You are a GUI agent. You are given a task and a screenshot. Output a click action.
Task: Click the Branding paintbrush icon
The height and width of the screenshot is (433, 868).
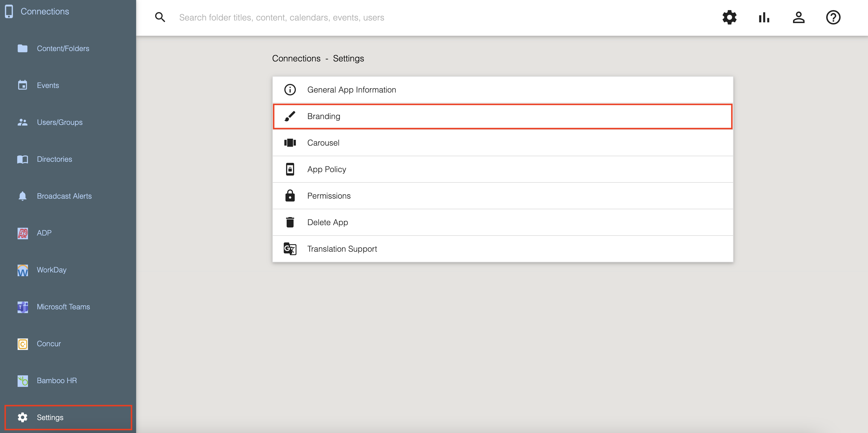point(290,116)
